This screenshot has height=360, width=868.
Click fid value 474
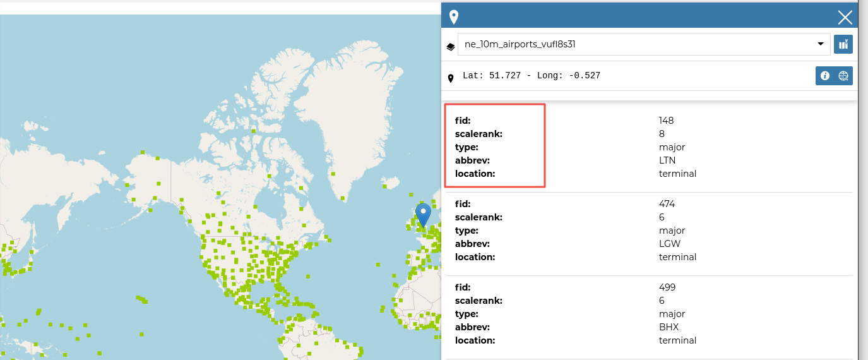coord(667,204)
